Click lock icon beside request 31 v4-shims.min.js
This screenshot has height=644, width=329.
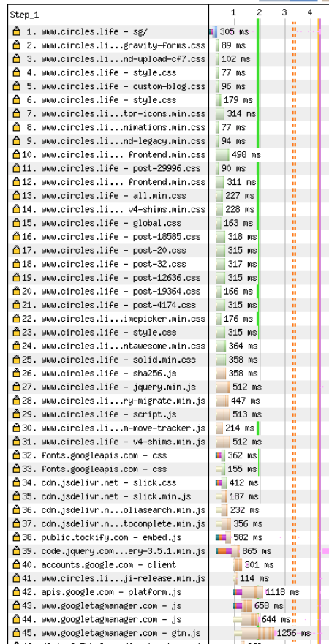pyautogui.click(x=16, y=442)
